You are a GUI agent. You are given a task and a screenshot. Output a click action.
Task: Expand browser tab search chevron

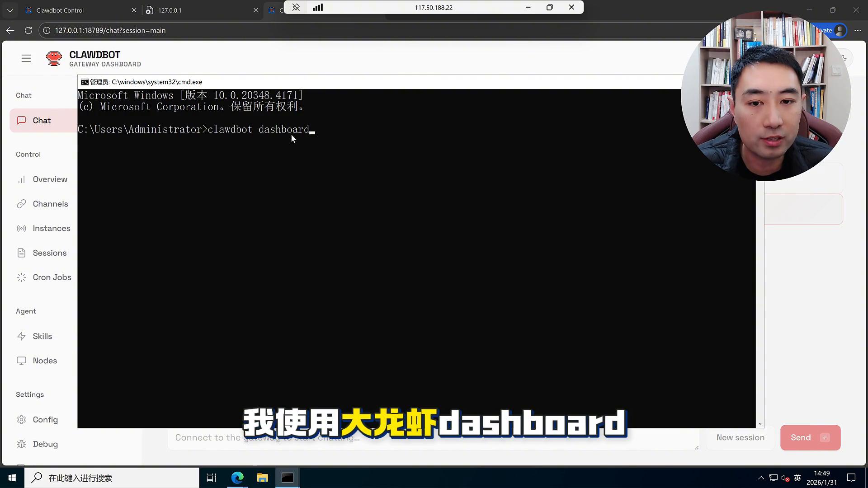[10, 10]
